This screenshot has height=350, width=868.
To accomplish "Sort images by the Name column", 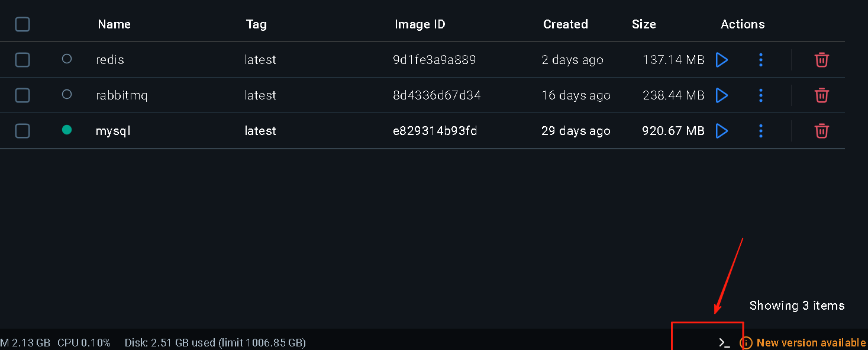I will 114,24.
